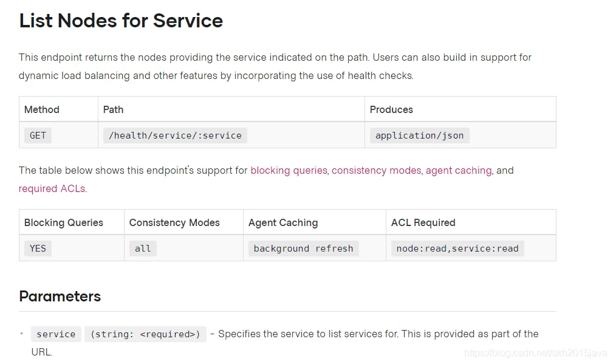
Task: Click the Parameters section heading
Action: (x=60, y=297)
